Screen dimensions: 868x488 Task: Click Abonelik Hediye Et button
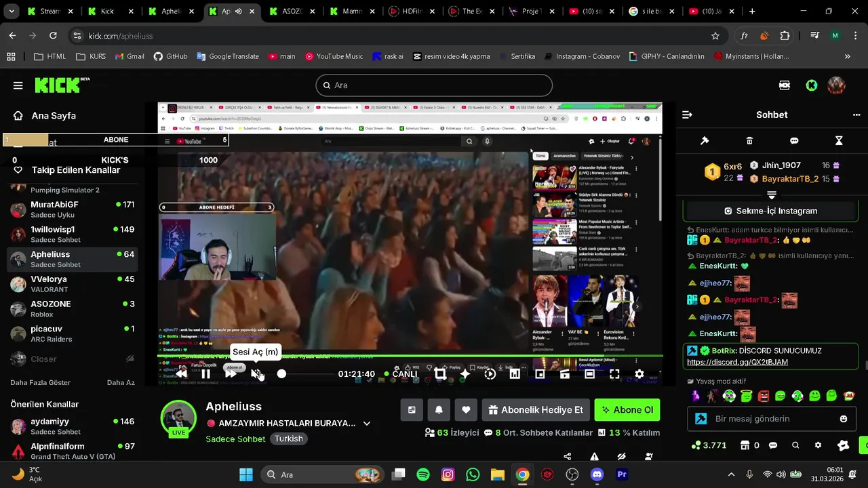(536, 409)
